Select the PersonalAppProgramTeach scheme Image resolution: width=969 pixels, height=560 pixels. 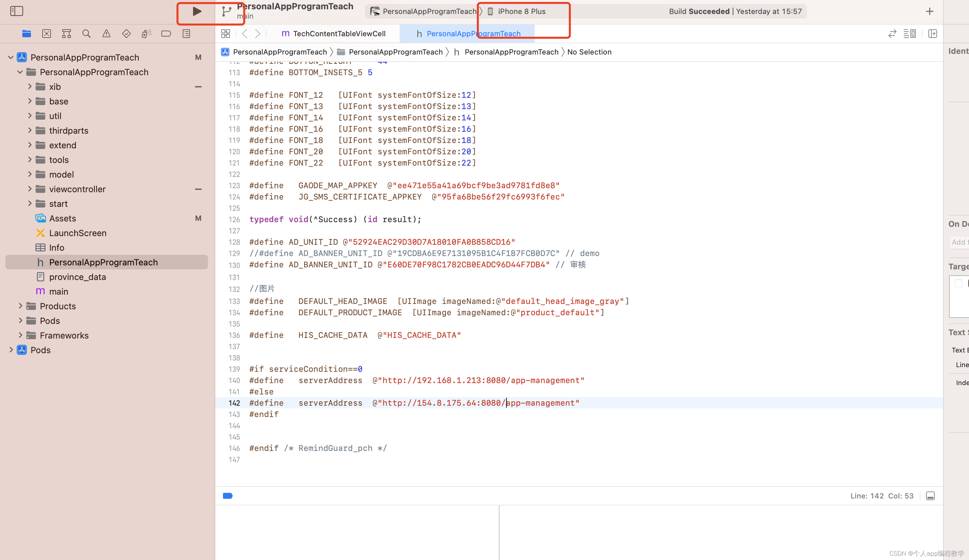423,12
